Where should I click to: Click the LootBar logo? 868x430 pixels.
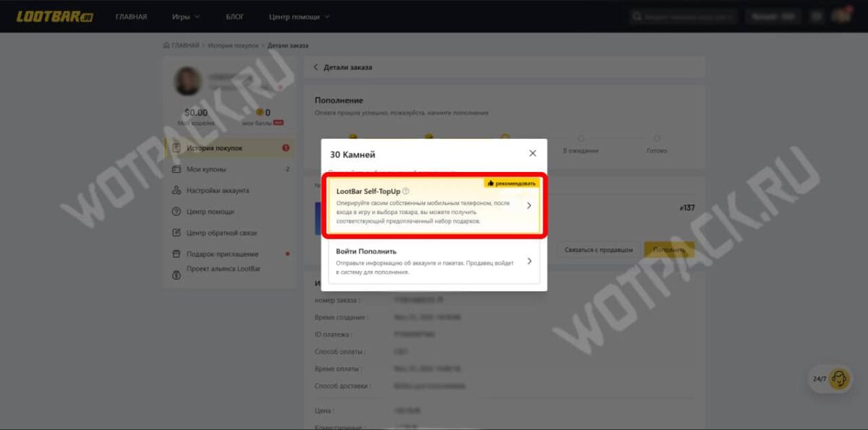pos(55,17)
